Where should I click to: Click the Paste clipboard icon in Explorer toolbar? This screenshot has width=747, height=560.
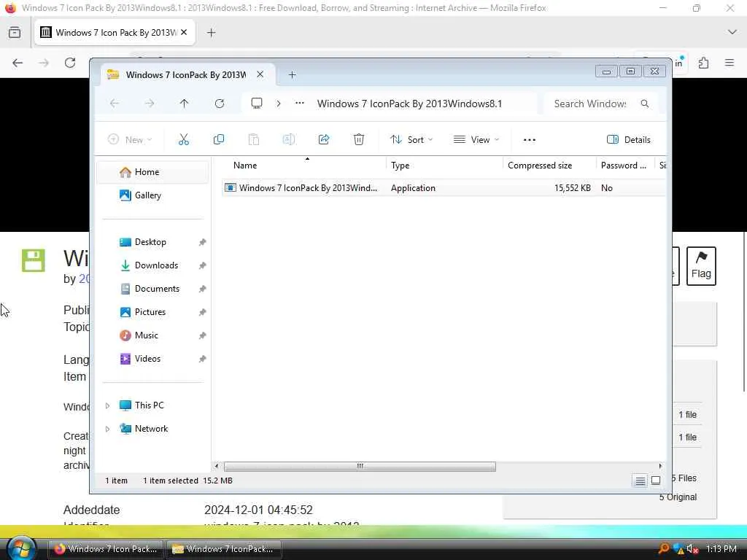tap(254, 139)
